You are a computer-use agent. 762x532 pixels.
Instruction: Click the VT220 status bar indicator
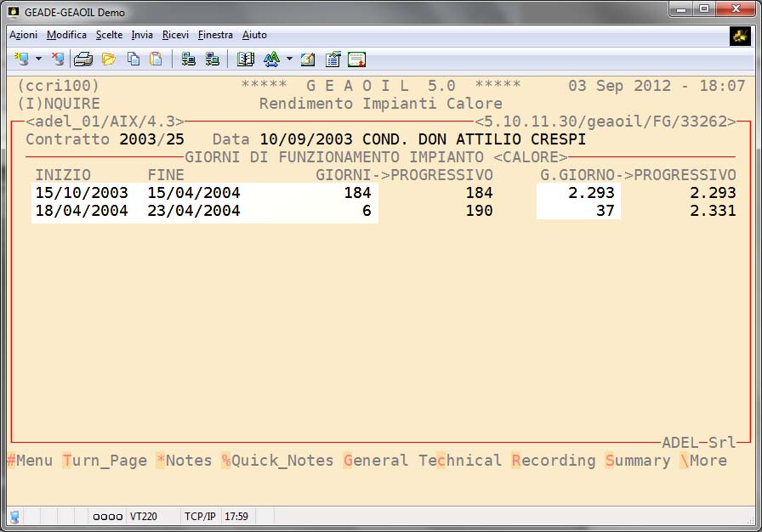[142, 516]
